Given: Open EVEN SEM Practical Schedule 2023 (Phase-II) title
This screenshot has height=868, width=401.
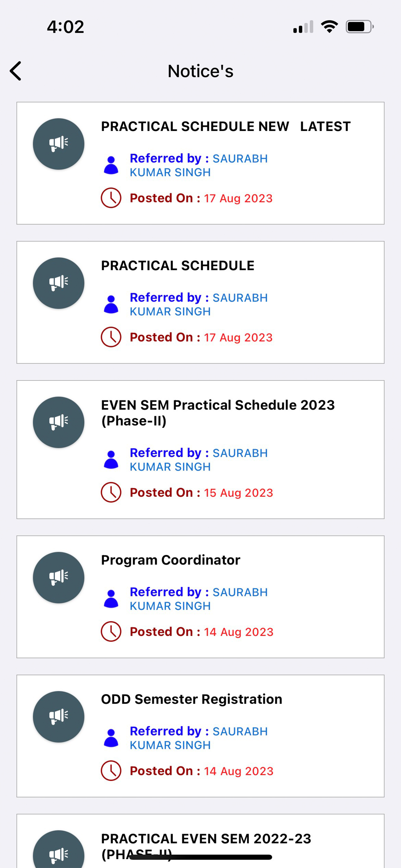Looking at the screenshot, I should tap(218, 413).
